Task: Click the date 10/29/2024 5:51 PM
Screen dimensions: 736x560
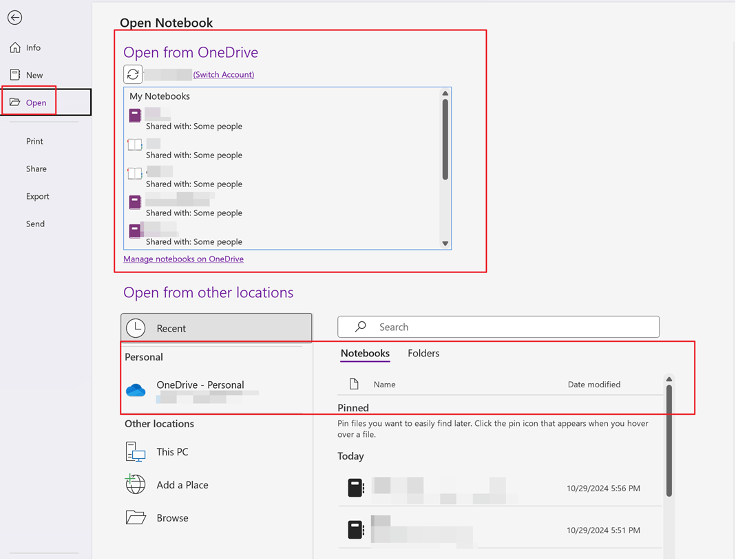Action: (603, 530)
